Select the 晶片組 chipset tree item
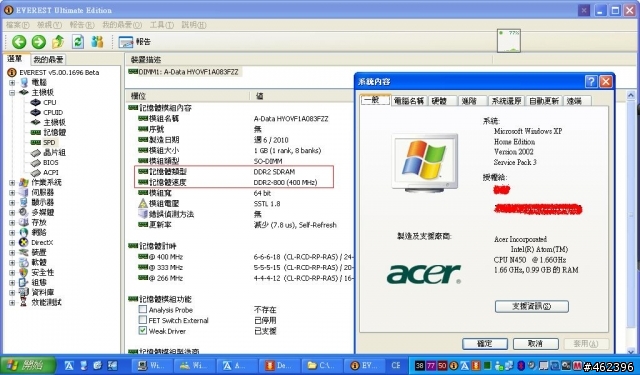 (x=55, y=152)
